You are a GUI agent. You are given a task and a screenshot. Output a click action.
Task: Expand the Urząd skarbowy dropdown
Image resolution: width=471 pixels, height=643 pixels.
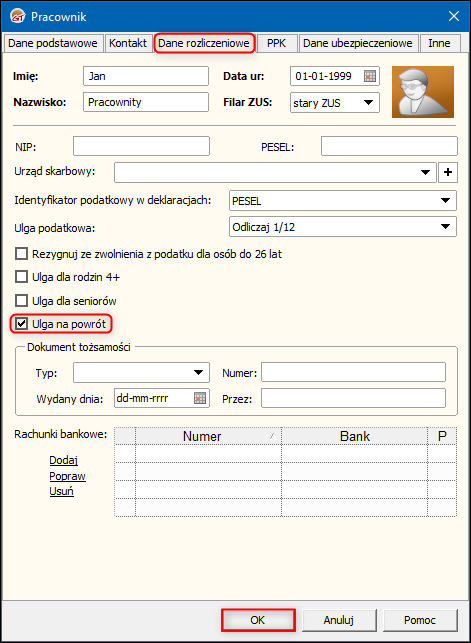pyautogui.click(x=425, y=172)
